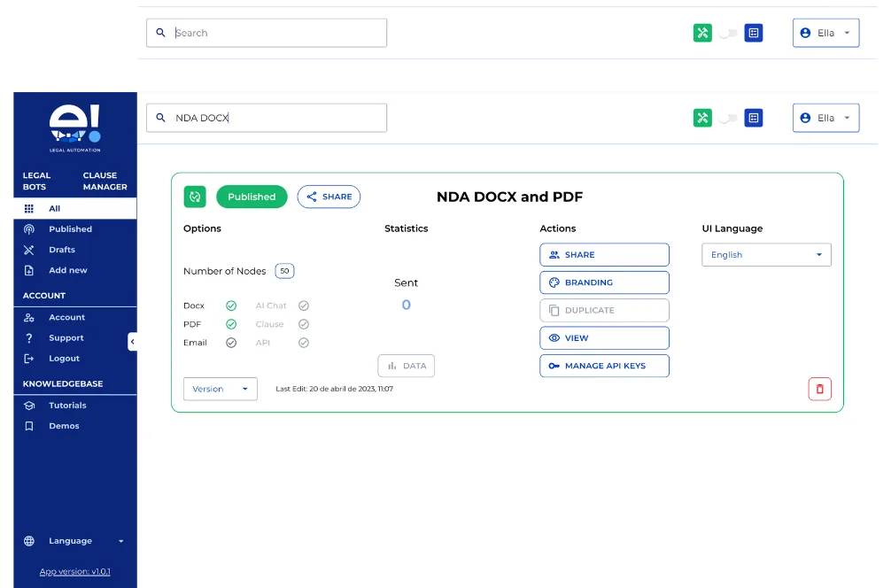Viewport: 891px width, 588px height.
Task: Open the sidebar Language selector
Action: coord(74,541)
